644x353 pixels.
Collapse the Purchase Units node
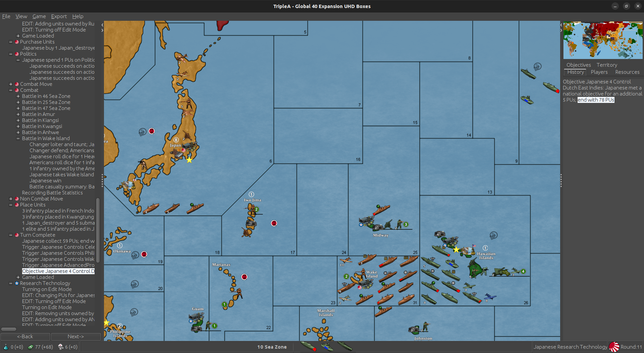tap(11, 42)
